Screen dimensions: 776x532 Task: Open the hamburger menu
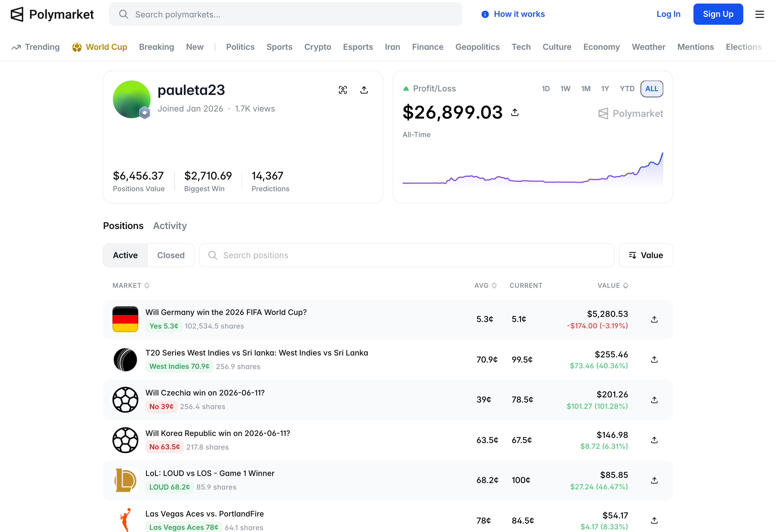(x=760, y=14)
